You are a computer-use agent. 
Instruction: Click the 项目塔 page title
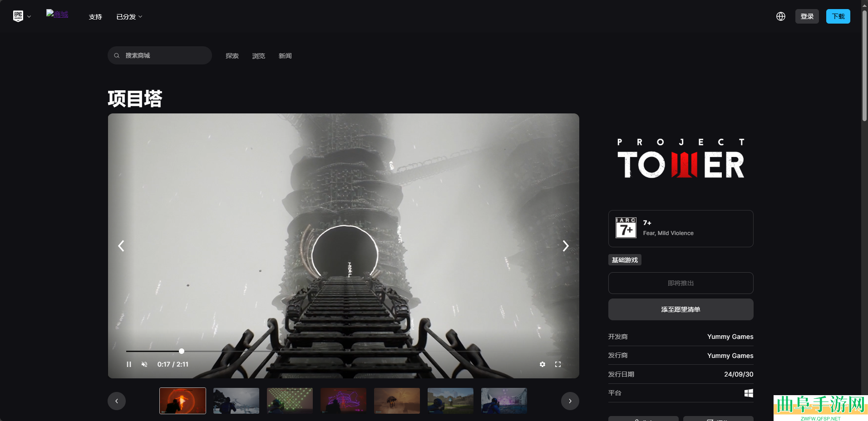coord(135,98)
